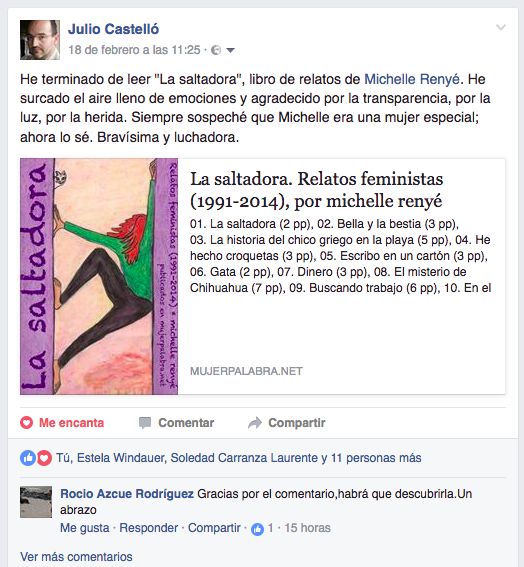This screenshot has width=524, height=567.
Task: Open La saltadora. Relatos feministas article title
Action: pos(316,190)
